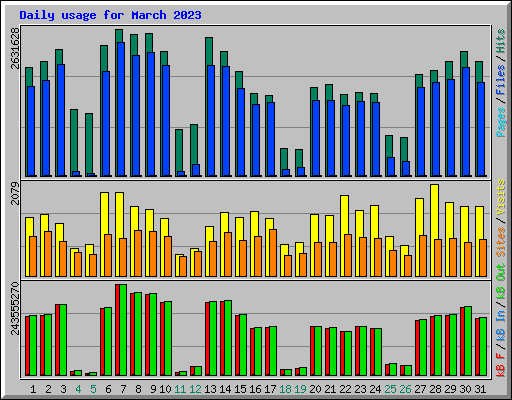Click the 'Hits' legend label
512x400 pixels.
[501, 41]
